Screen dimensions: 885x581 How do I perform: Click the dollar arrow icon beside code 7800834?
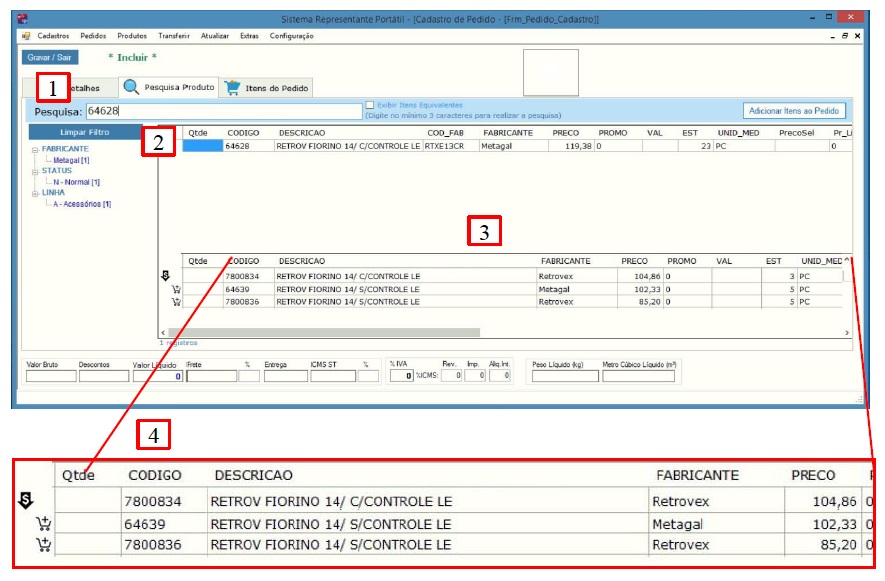(165, 275)
